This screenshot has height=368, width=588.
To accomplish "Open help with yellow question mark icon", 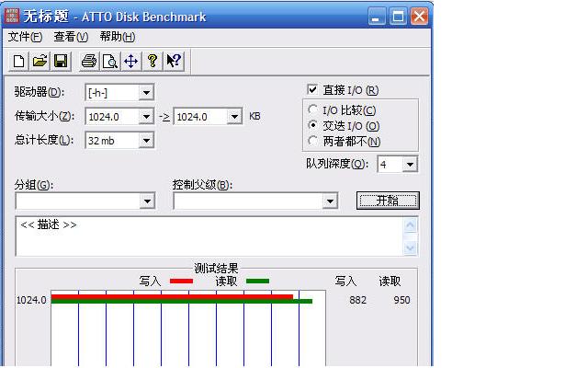I will (x=153, y=61).
